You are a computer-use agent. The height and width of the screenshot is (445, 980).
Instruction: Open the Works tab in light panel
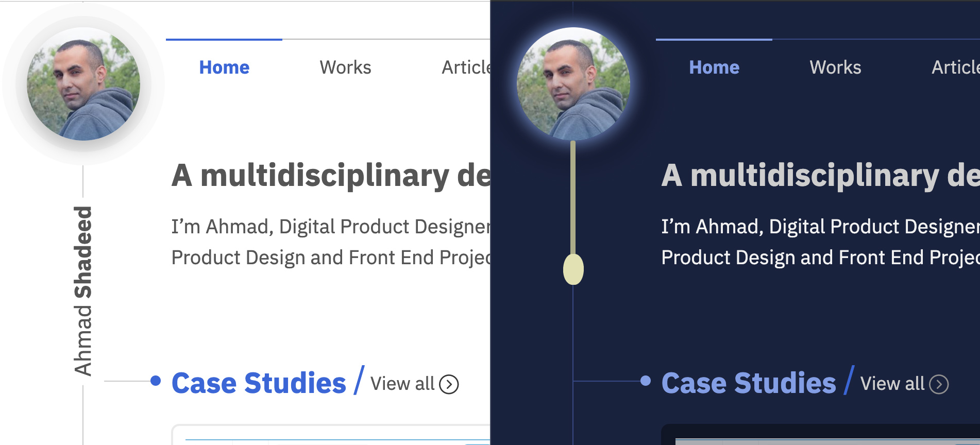point(345,67)
